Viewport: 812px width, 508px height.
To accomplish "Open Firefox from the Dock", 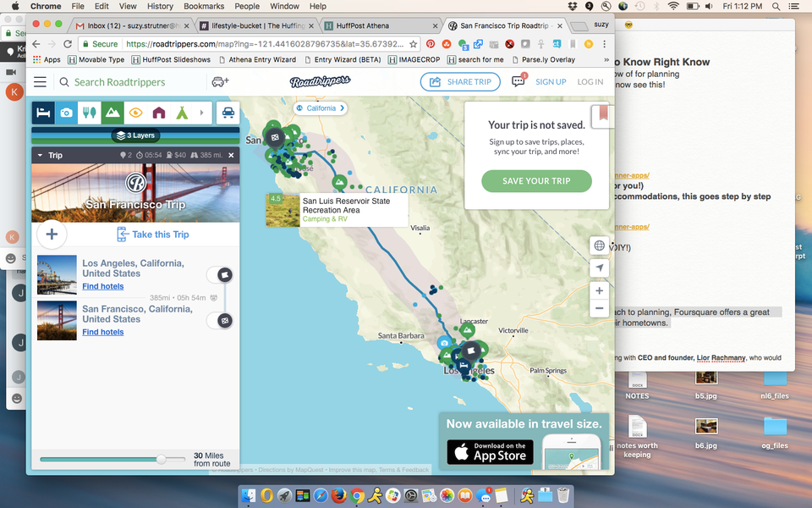I will [338, 496].
